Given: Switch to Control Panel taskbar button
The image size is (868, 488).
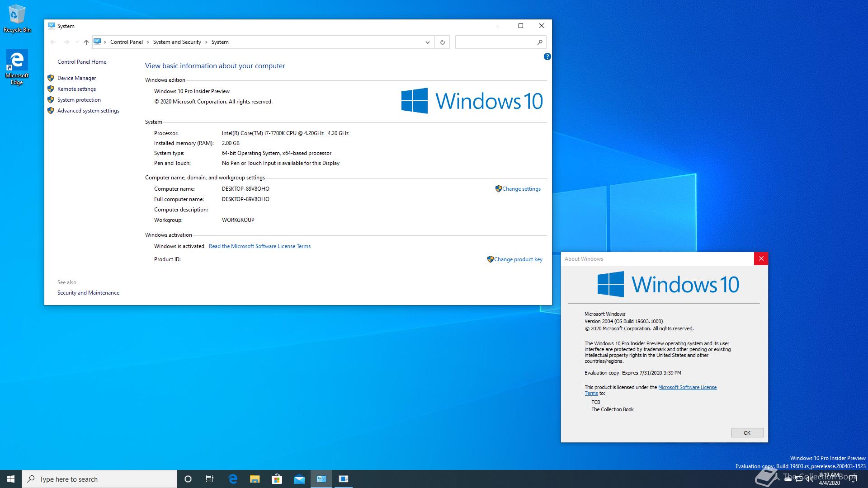Looking at the screenshot, I should tap(321, 479).
